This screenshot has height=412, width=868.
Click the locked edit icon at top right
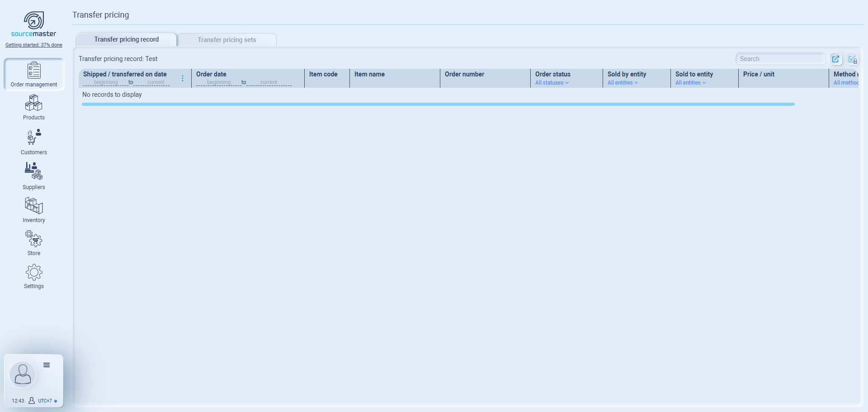[853, 59]
